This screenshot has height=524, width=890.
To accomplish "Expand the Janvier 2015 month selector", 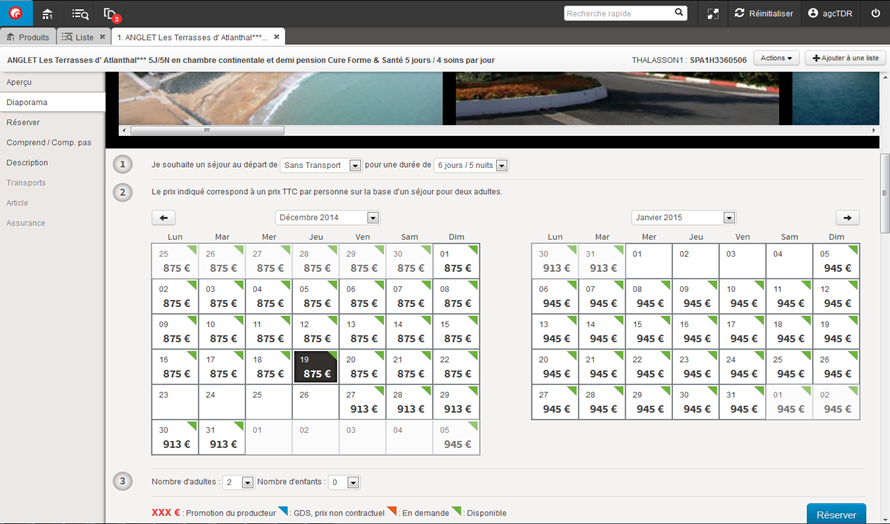I will pos(684,217).
